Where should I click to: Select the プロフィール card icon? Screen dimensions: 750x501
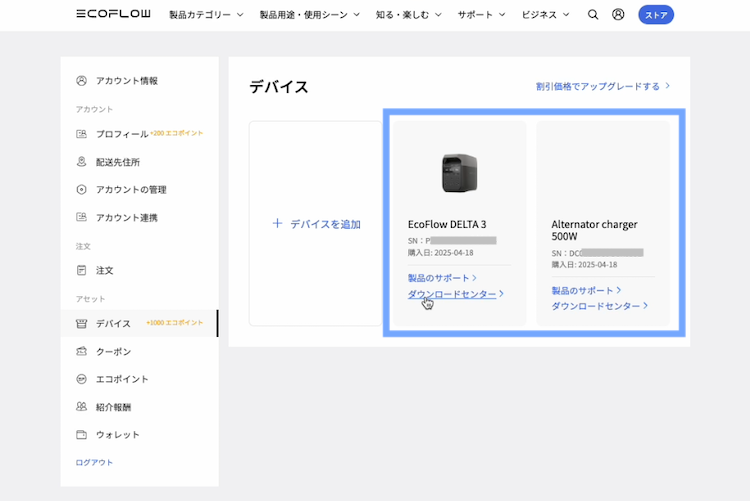point(81,134)
